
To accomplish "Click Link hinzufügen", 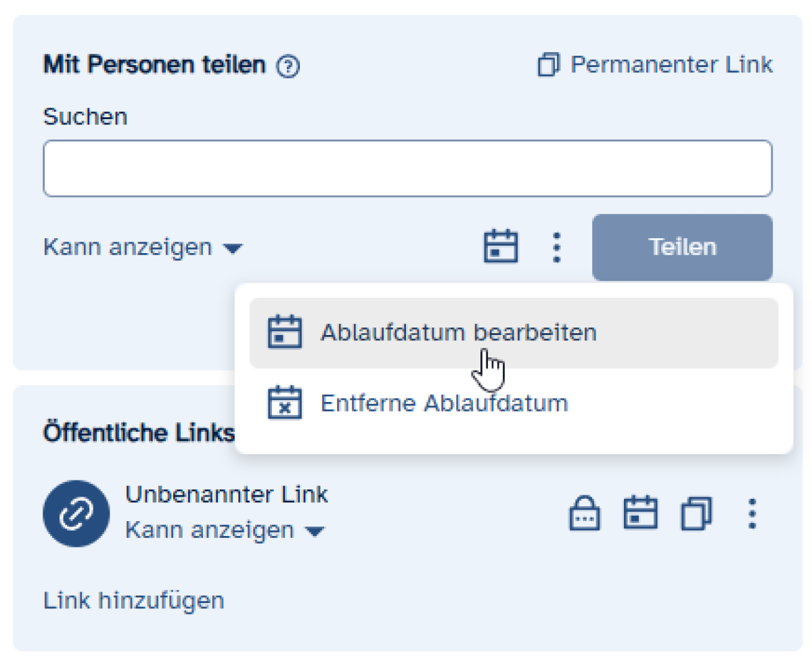I will tap(134, 600).
